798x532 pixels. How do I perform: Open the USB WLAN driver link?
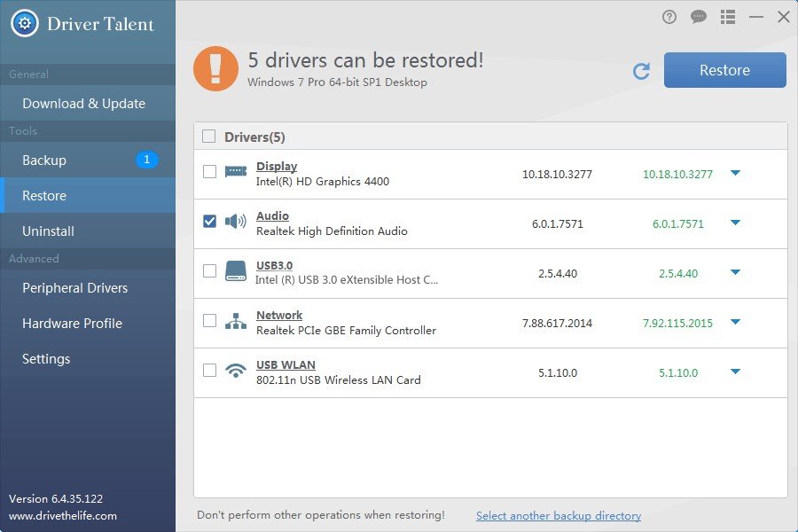tap(286, 365)
